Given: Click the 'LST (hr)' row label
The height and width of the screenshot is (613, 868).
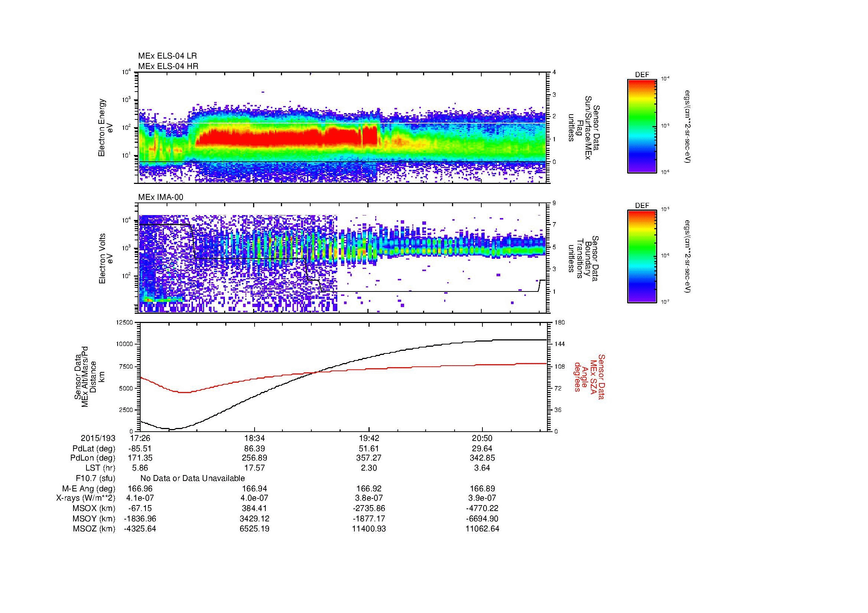Looking at the screenshot, I should click(x=100, y=468).
